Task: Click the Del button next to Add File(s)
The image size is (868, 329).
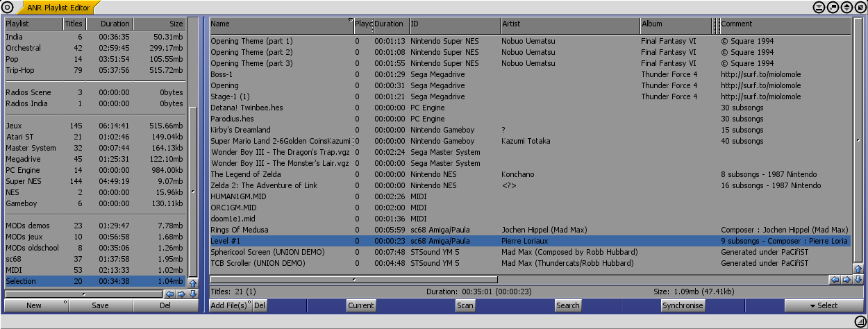Action: [260, 305]
